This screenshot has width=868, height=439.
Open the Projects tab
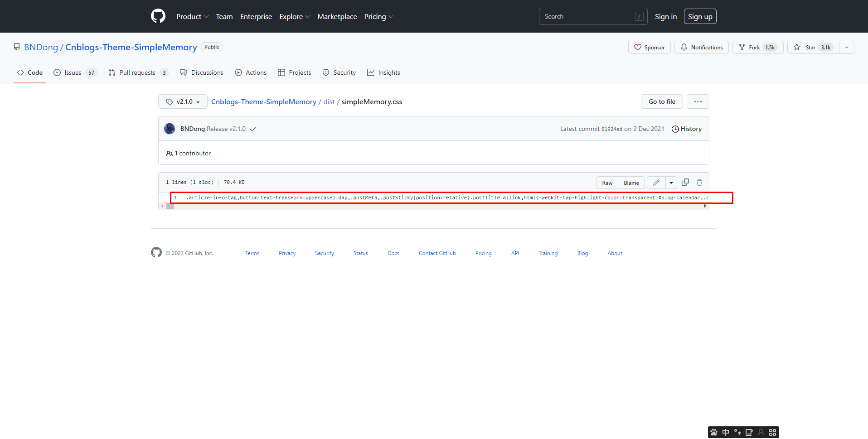click(x=295, y=72)
